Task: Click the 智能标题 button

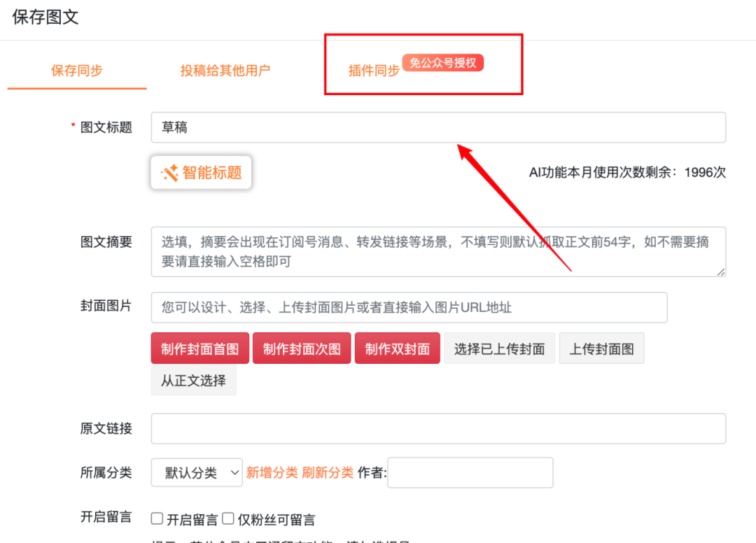Action: point(201,173)
